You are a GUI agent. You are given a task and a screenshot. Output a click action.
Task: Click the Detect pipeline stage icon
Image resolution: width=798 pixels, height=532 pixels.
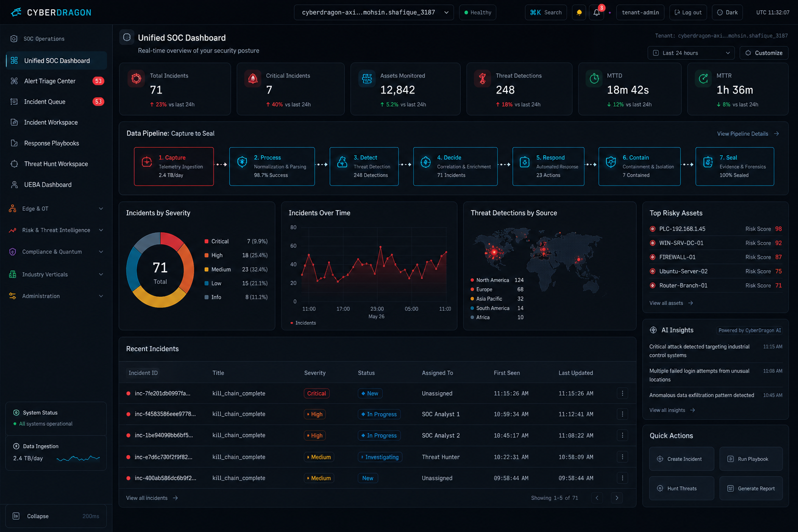point(342,162)
